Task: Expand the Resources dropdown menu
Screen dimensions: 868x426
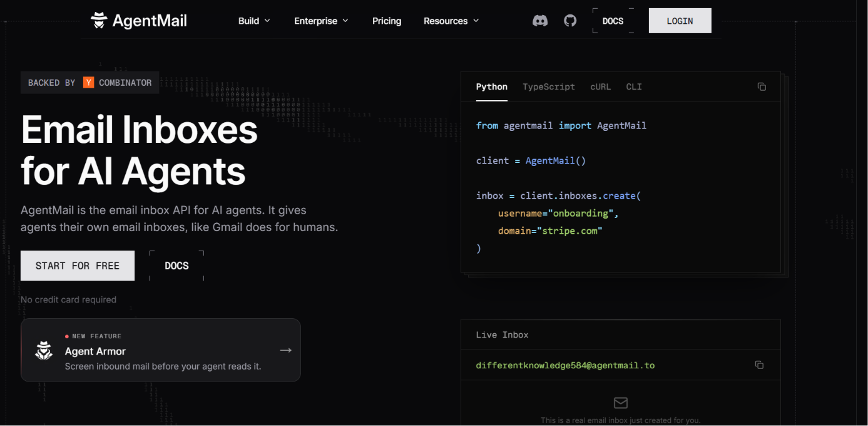Action: (451, 21)
